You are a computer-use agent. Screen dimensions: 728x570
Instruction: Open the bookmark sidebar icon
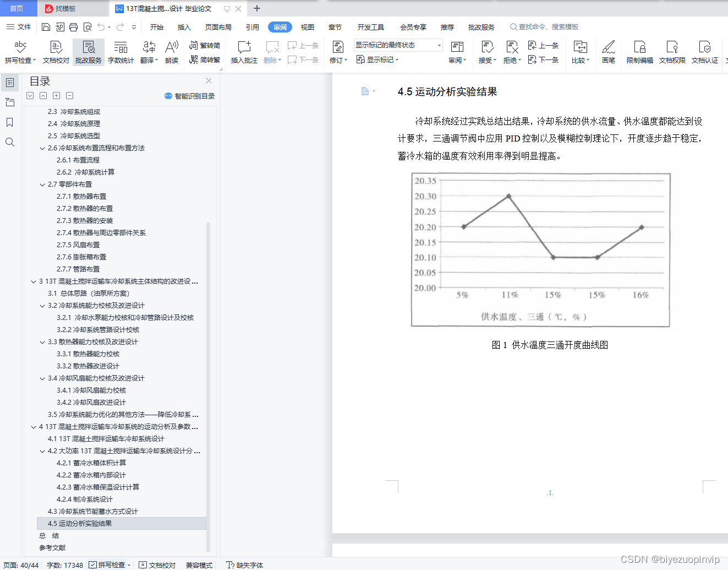[x=10, y=122]
